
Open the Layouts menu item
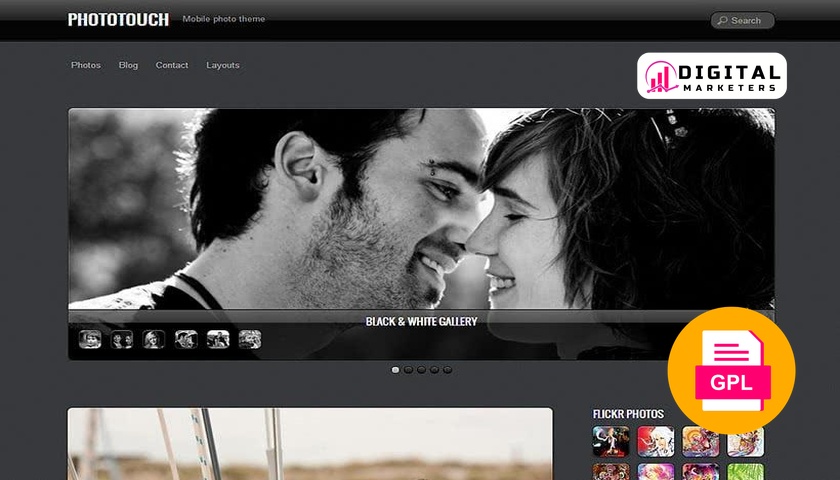(223, 65)
